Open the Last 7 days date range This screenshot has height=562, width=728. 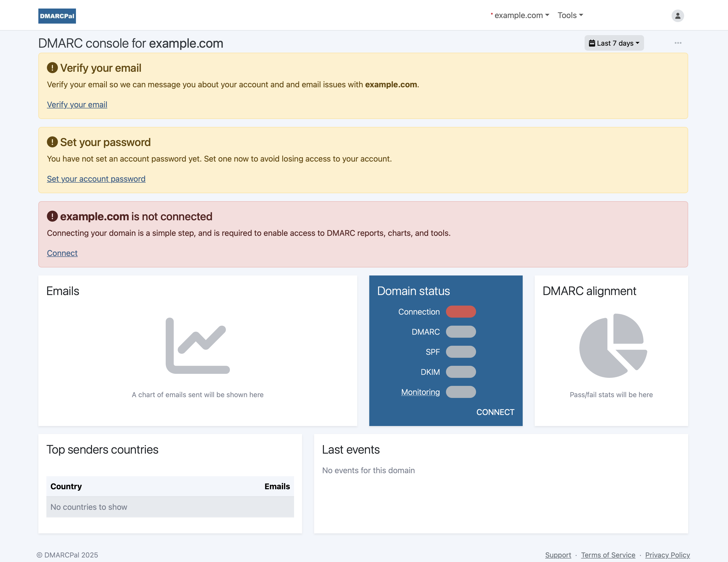click(614, 43)
